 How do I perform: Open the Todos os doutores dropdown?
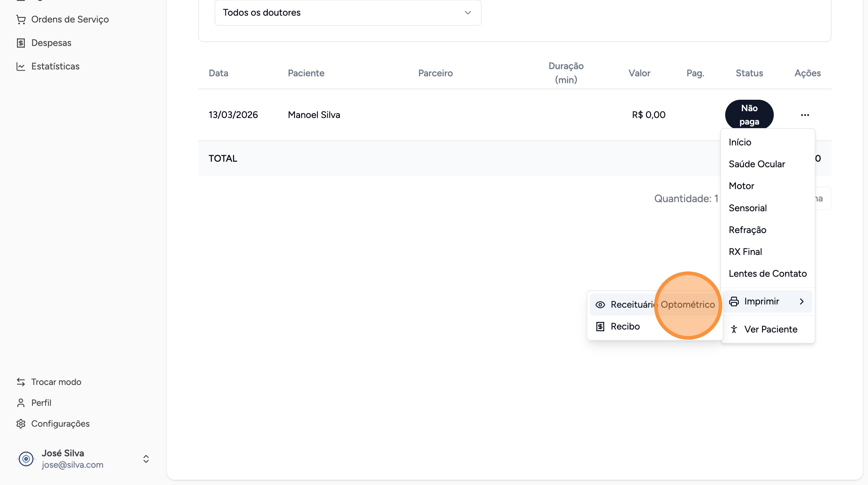pos(348,13)
